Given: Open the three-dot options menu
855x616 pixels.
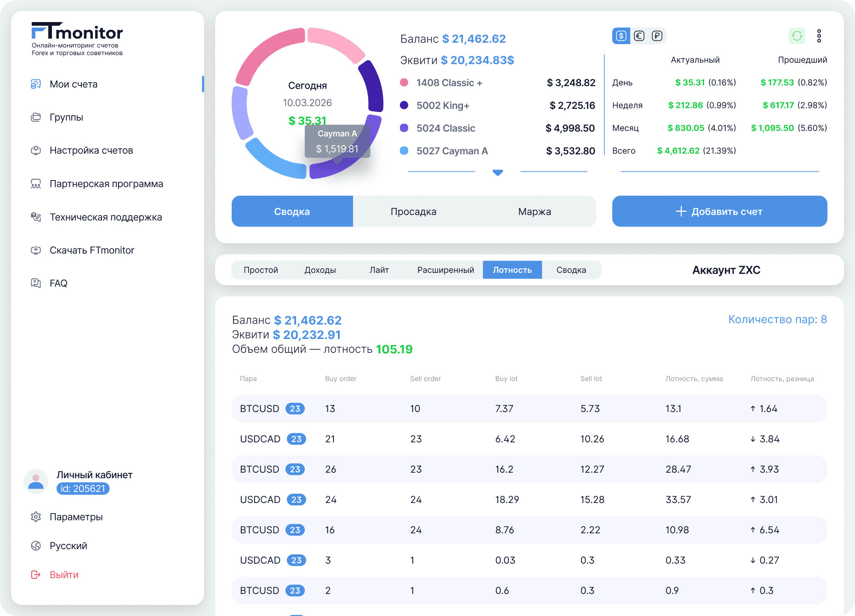Looking at the screenshot, I should tap(819, 36).
